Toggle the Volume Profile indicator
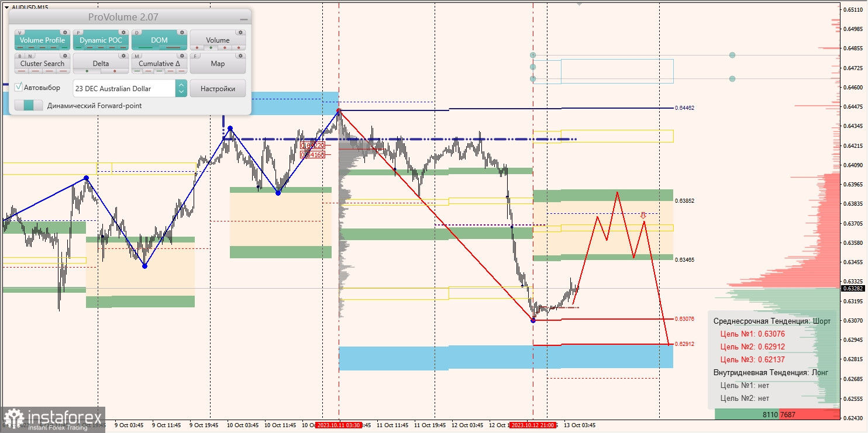Screen dimensions: 868x433 (x=42, y=40)
